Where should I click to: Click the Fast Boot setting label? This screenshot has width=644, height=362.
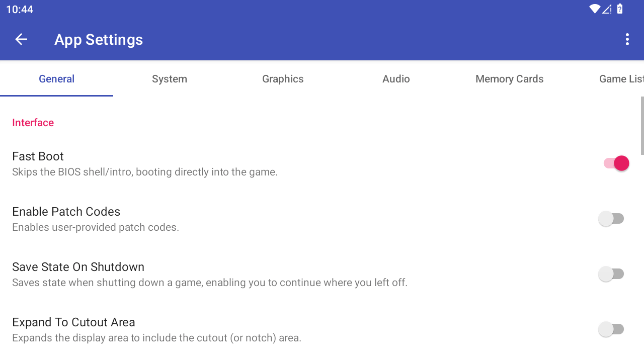pyautogui.click(x=38, y=156)
